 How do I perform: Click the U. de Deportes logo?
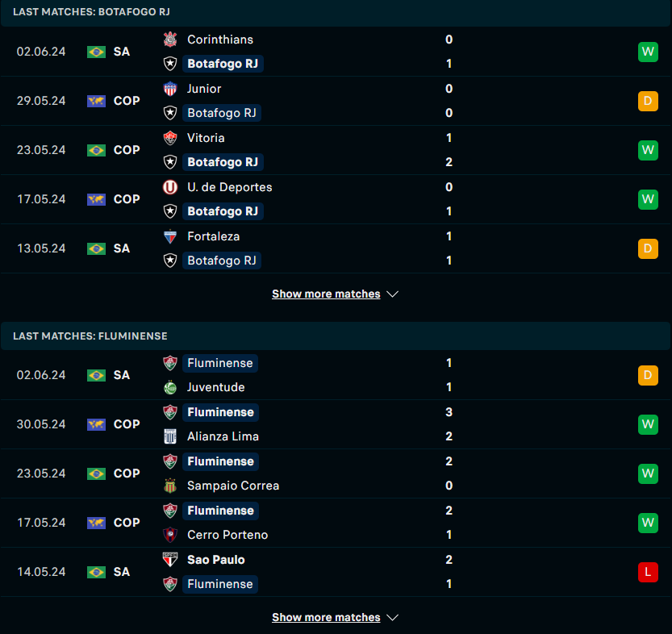(170, 187)
